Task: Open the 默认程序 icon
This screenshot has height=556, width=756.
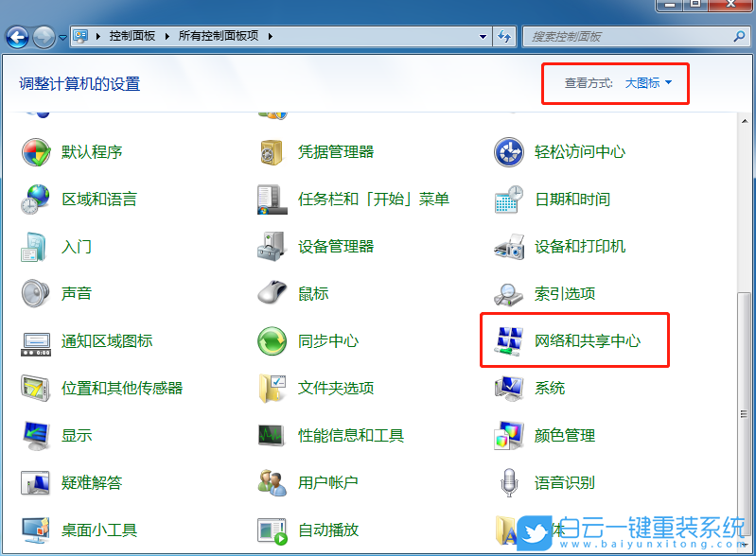Action: (x=36, y=152)
